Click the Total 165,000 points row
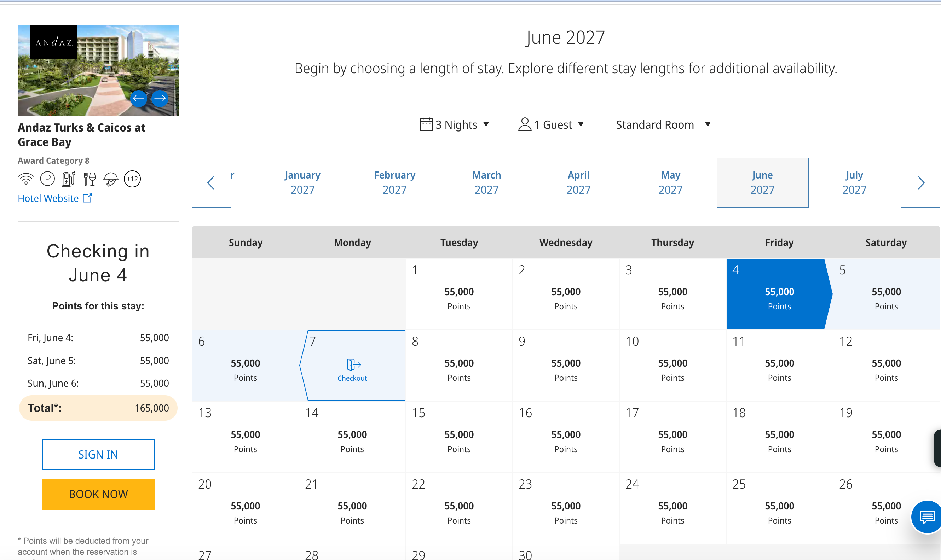The width and height of the screenshot is (941, 560). 98,408
